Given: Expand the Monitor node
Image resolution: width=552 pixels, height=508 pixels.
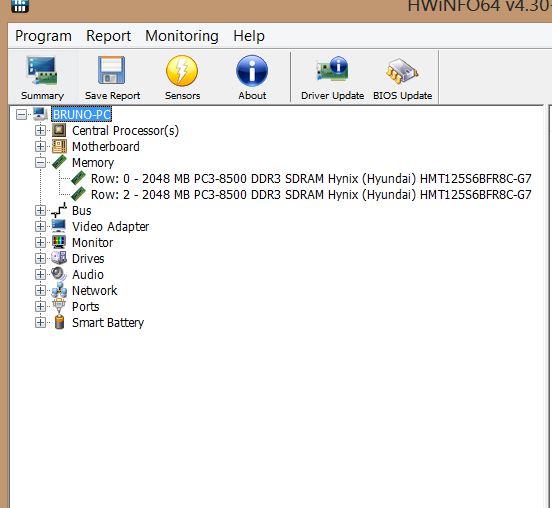Looking at the screenshot, I should (x=40, y=242).
